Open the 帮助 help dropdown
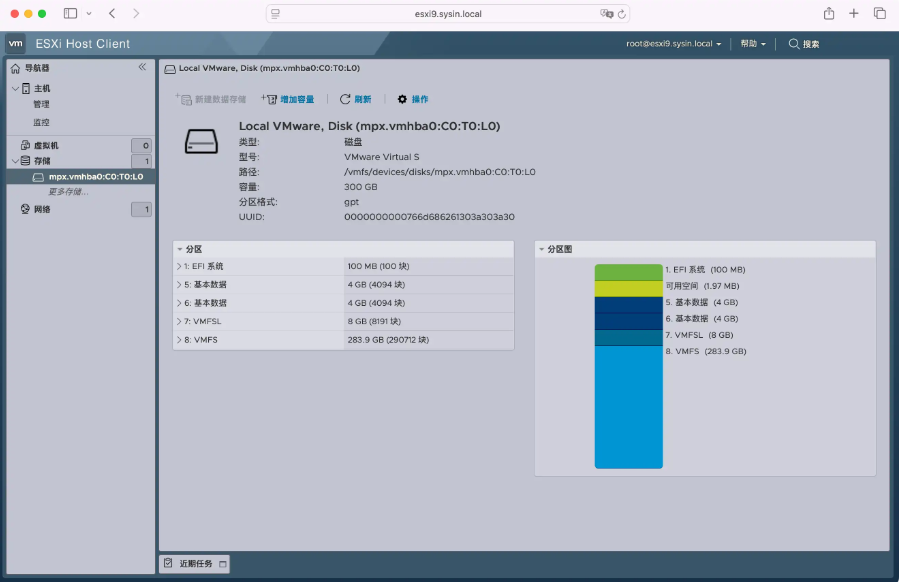This screenshot has width=899, height=582. 753,44
